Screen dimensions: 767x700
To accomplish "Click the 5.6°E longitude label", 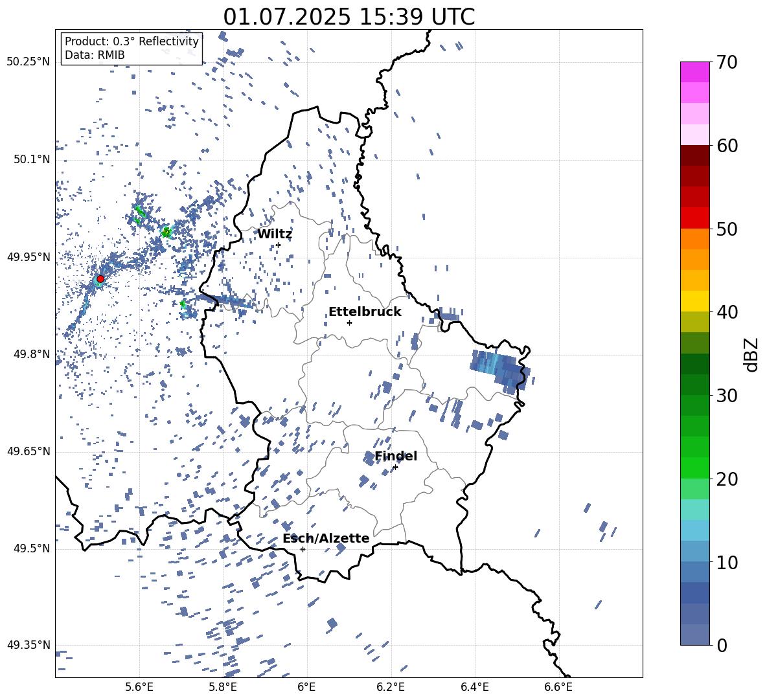I will 139,688.
